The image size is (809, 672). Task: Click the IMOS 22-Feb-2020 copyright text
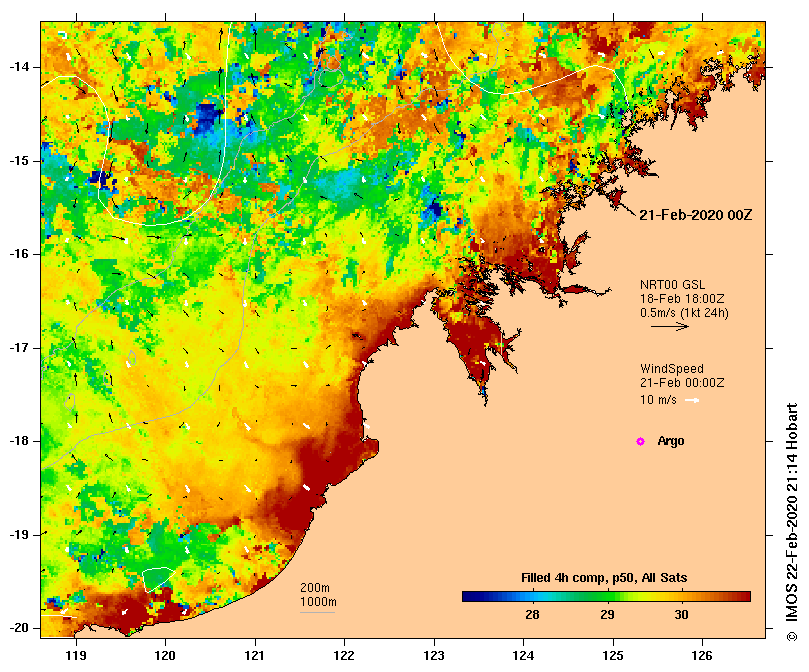[x=792, y=522]
